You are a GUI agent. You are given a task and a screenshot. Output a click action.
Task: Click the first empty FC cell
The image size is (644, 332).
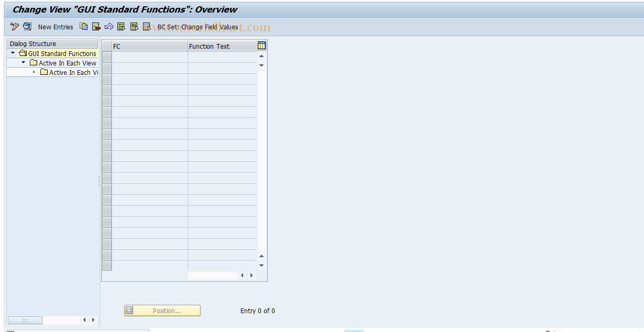point(150,57)
